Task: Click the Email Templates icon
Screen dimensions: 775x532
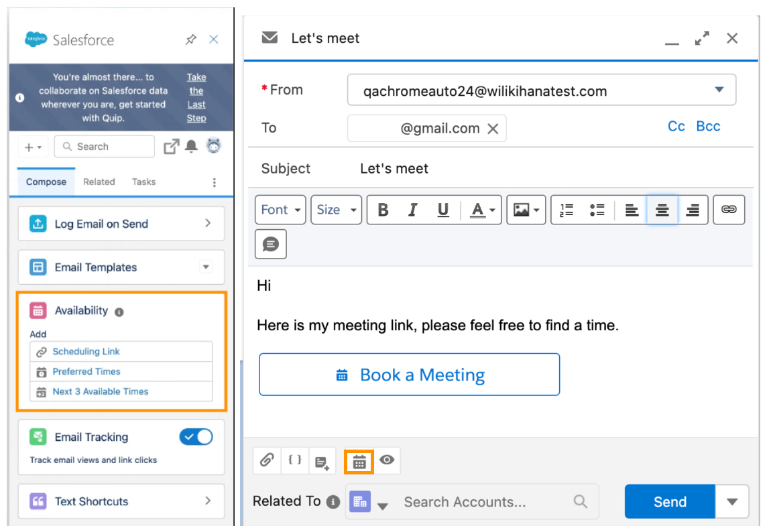Action: pyautogui.click(x=38, y=267)
